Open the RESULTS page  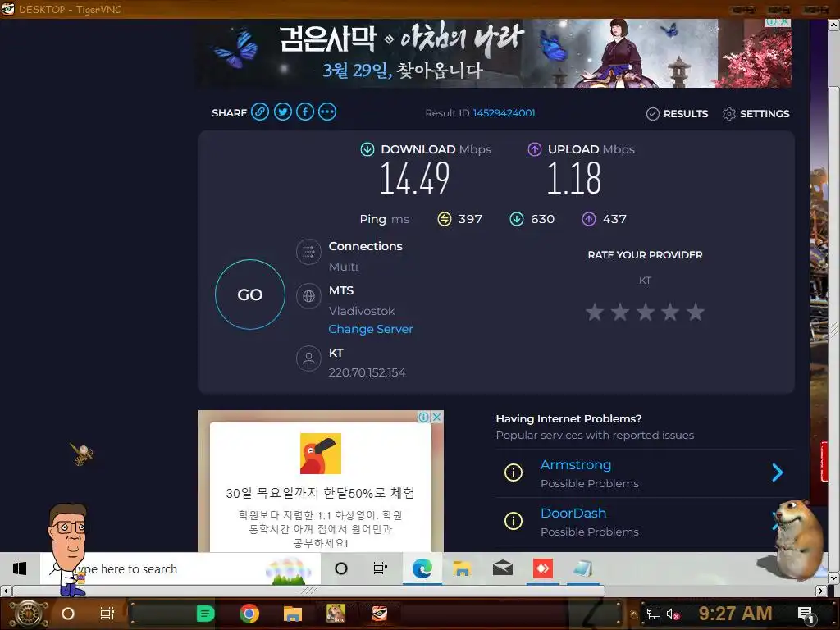677,113
